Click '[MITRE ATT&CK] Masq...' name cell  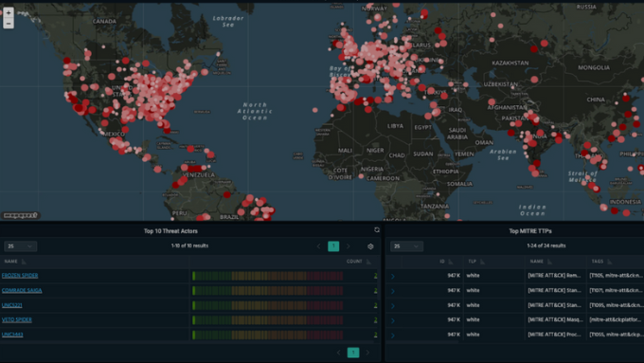555,319
